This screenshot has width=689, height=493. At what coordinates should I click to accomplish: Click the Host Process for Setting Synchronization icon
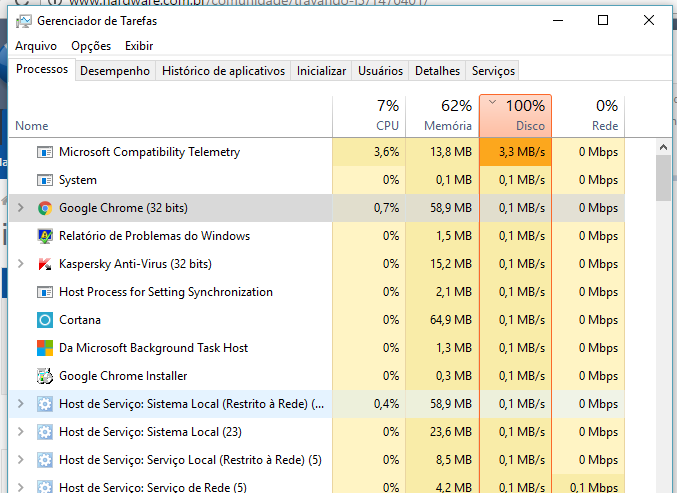[45, 292]
